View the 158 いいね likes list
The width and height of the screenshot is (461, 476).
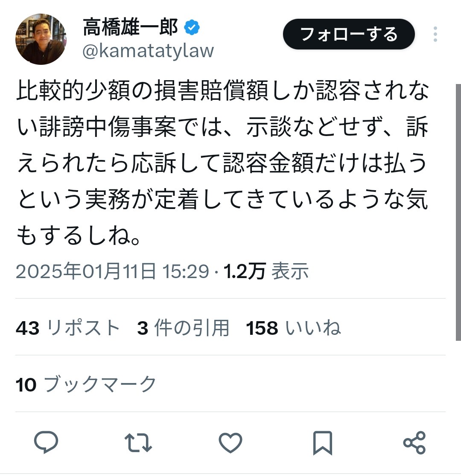coord(293,328)
